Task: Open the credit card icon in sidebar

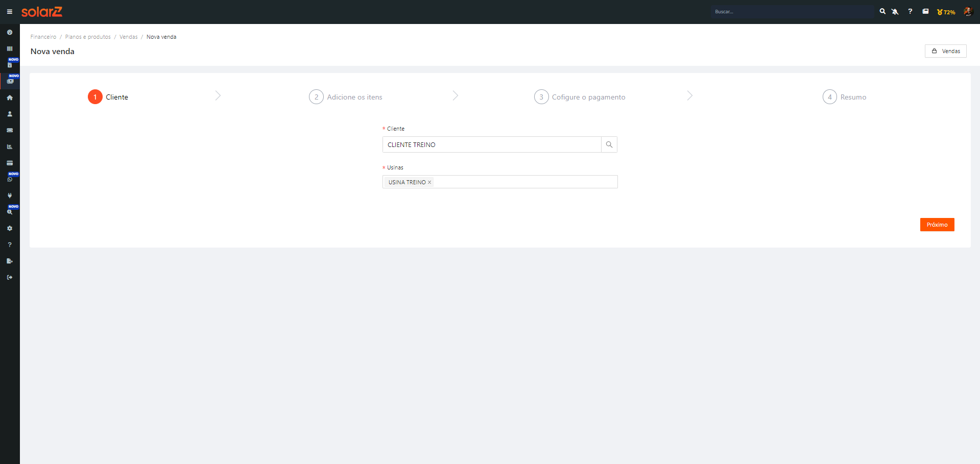Action: [x=10, y=163]
